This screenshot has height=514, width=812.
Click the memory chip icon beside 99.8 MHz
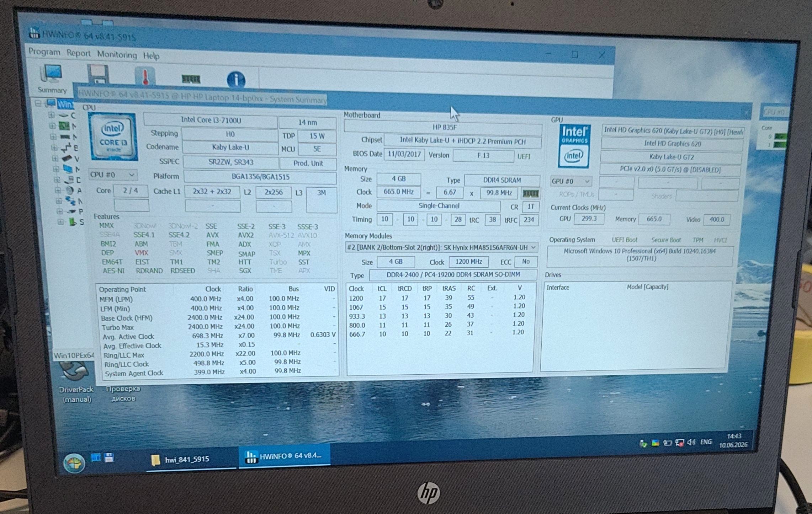pos(530,194)
